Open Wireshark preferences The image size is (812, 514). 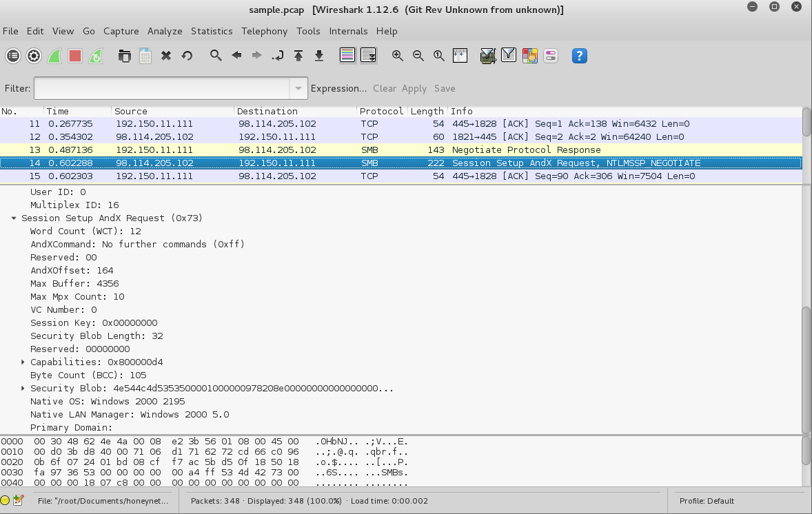(551, 56)
